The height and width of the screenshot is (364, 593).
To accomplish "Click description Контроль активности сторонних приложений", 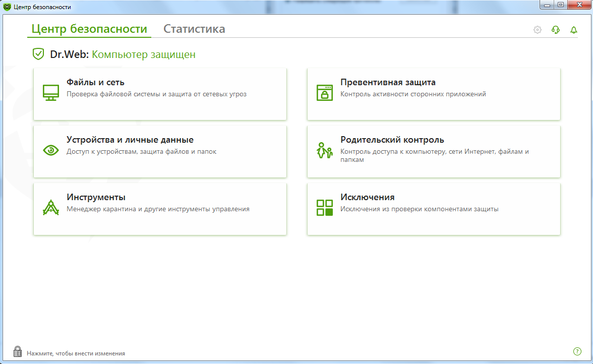I will pos(413,94).
